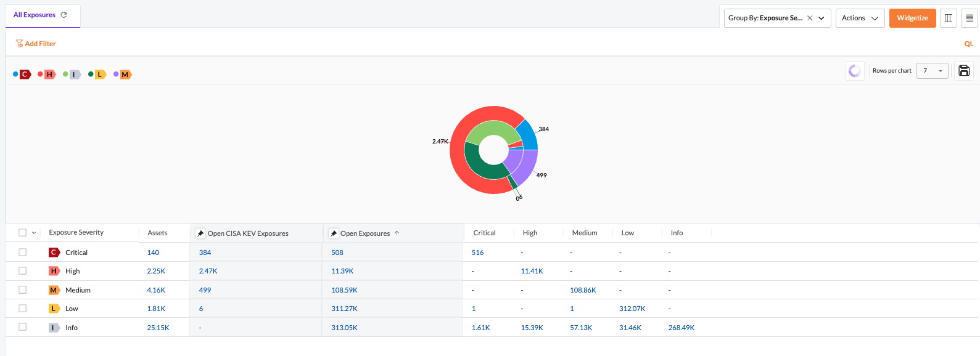Open the 31.46K Low count in Info row

[x=630, y=328]
